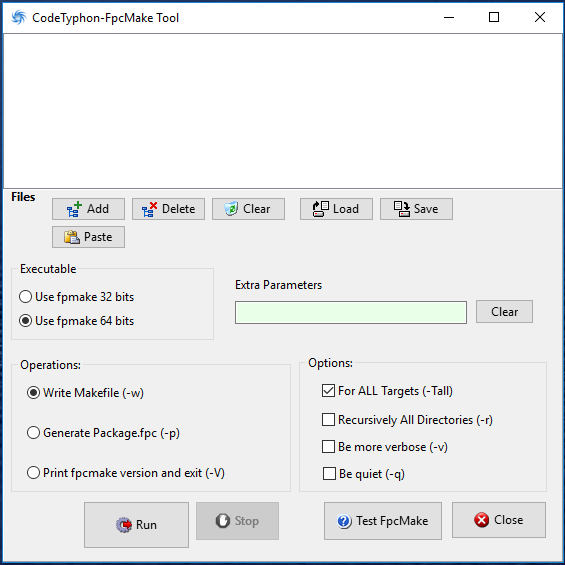Paste files from clipboard

coord(88,237)
